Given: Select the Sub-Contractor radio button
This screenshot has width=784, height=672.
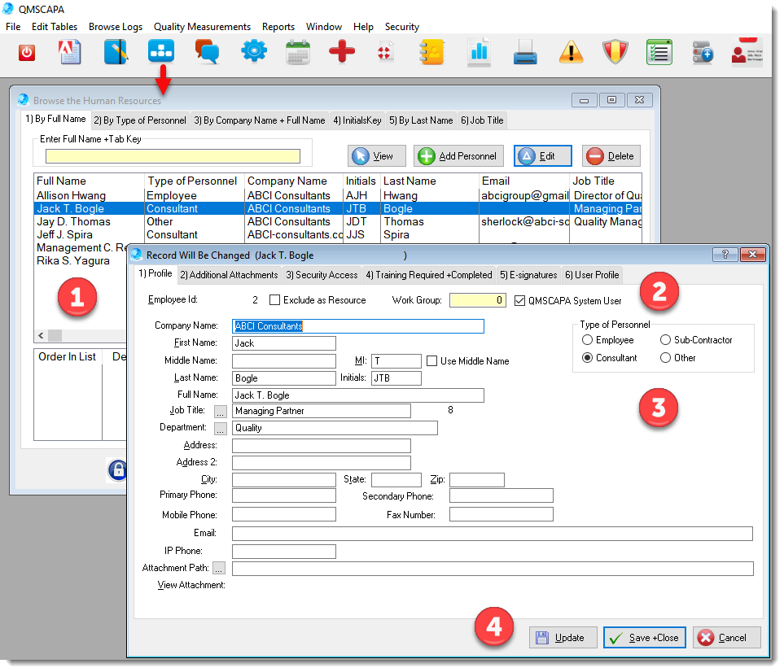Looking at the screenshot, I should click(666, 340).
